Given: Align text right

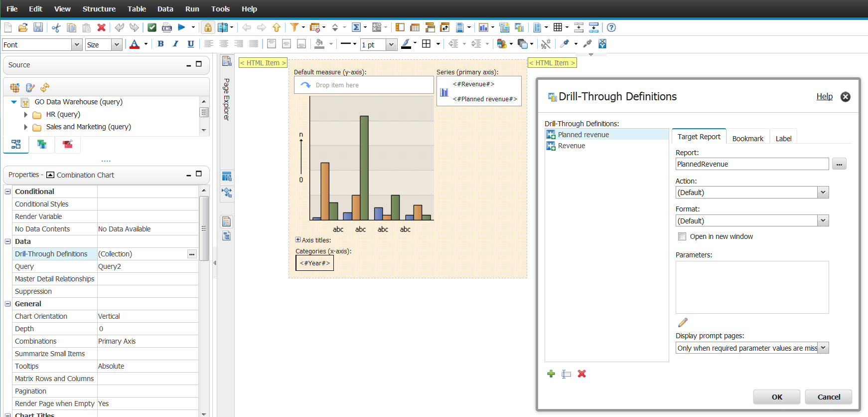Looking at the screenshot, I should 239,44.
